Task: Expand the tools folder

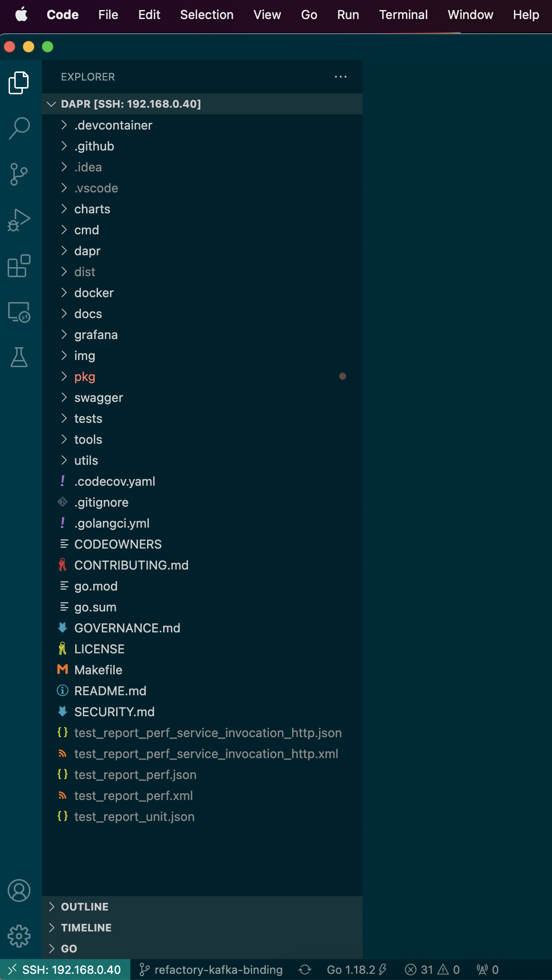Action: (202, 440)
